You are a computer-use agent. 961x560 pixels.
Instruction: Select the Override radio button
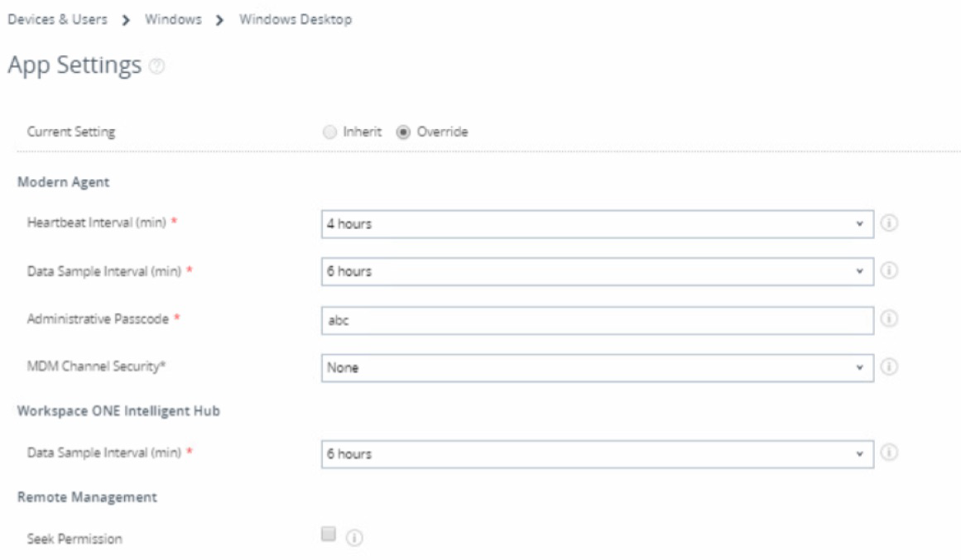(404, 132)
